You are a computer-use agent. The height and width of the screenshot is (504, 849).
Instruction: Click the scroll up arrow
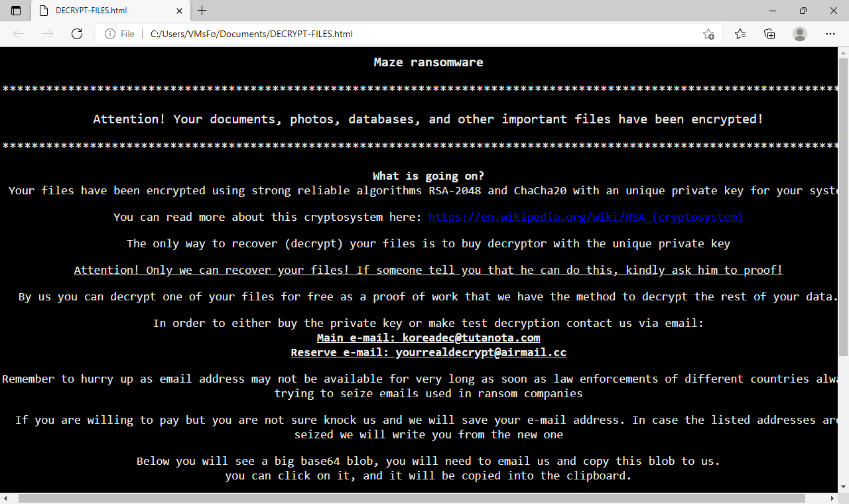pos(844,52)
